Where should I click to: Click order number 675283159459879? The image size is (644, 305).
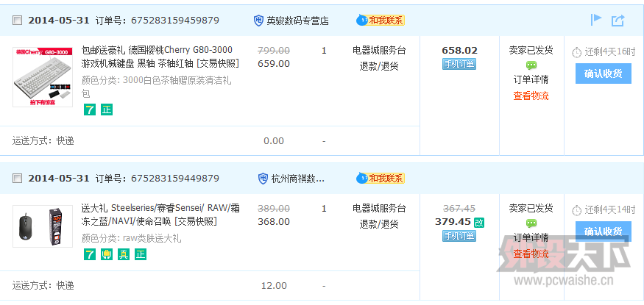(175, 21)
